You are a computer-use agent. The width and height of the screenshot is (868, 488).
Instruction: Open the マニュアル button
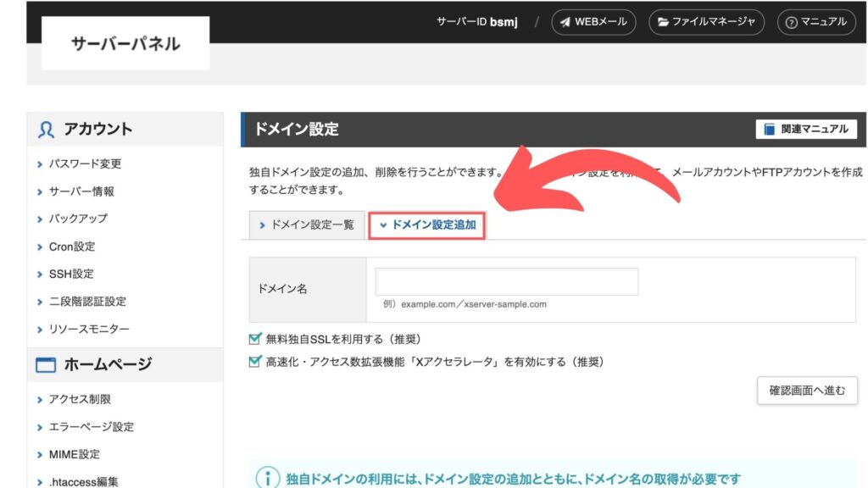816,22
